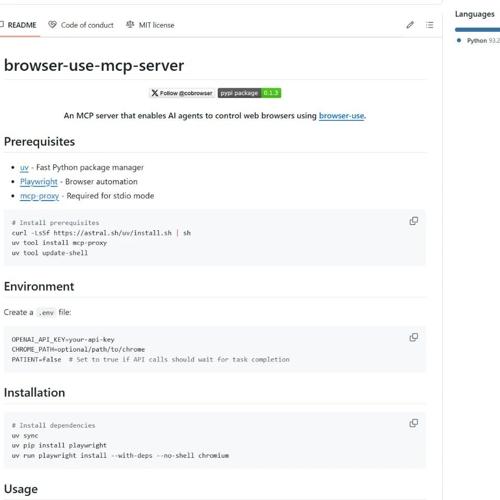Copy the install prerequisites code block
This screenshot has height=500, width=500.
[x=414, y=221]
